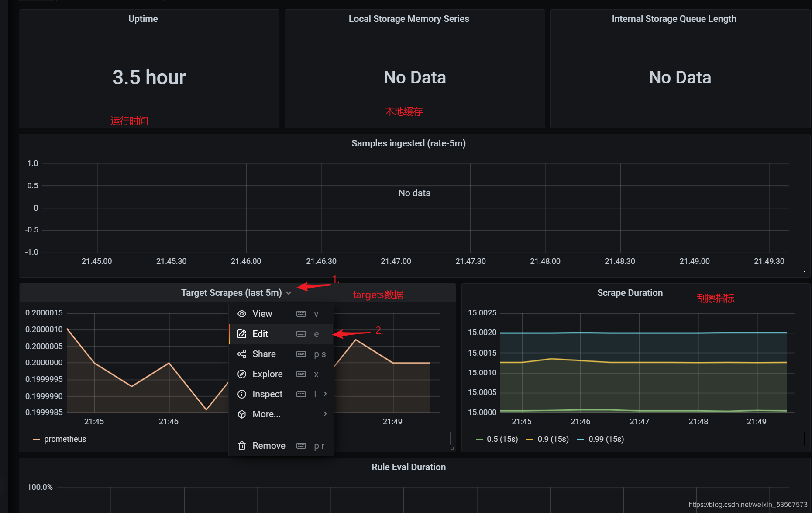Click the 0.2000010 y-axis label
This screenshot has width=812, height=513.
click(x=44, y=329)
